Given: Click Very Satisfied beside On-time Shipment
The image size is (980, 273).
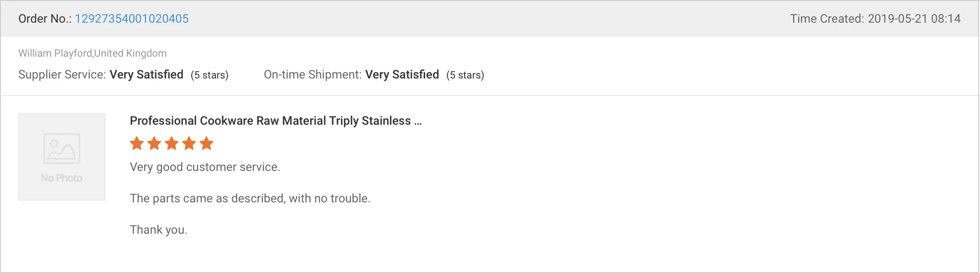Looking at the screenshot, I should pos(402,75).
